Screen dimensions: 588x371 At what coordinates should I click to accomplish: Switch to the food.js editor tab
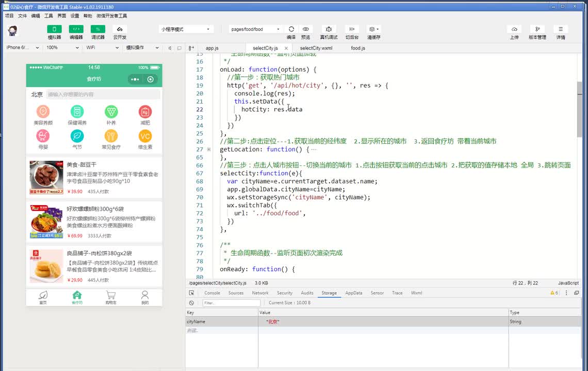click(x=358, y=48)
